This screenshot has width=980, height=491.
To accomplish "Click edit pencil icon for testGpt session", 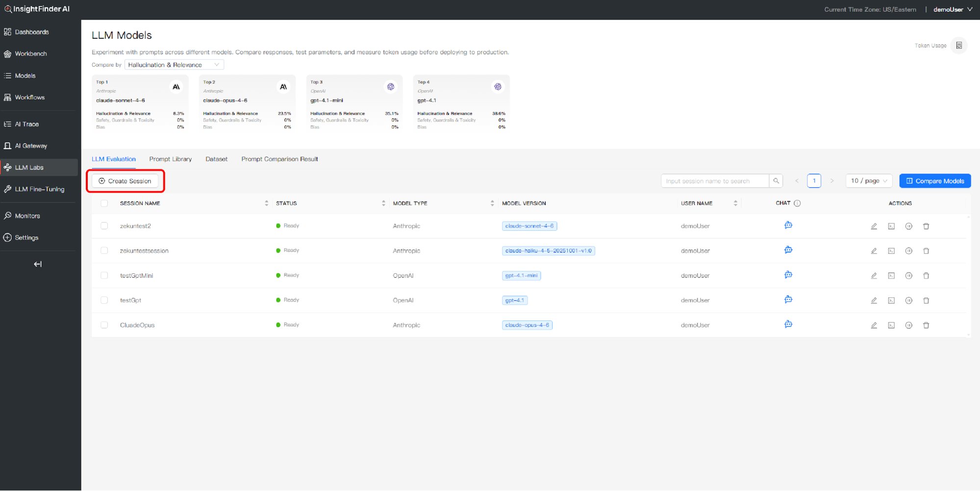I will [x=874, y=300].
